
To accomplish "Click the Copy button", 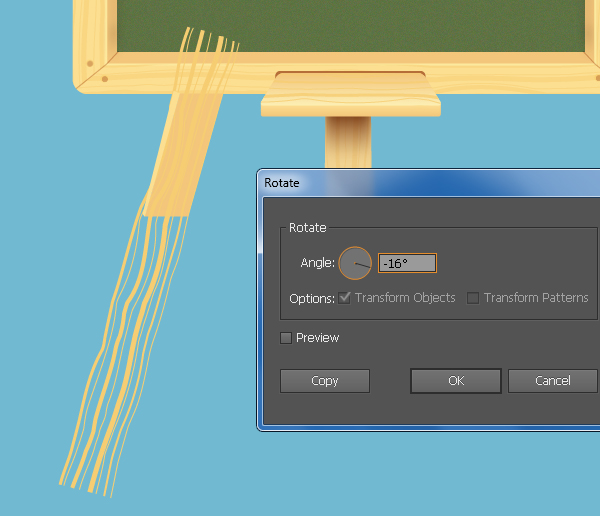I will point(325,381).
